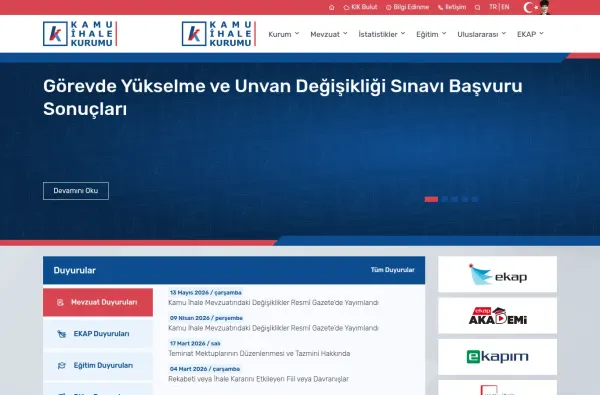Open Rekabeti veya İhale Kararını Etkileyen announcement

tap(258, 379)
